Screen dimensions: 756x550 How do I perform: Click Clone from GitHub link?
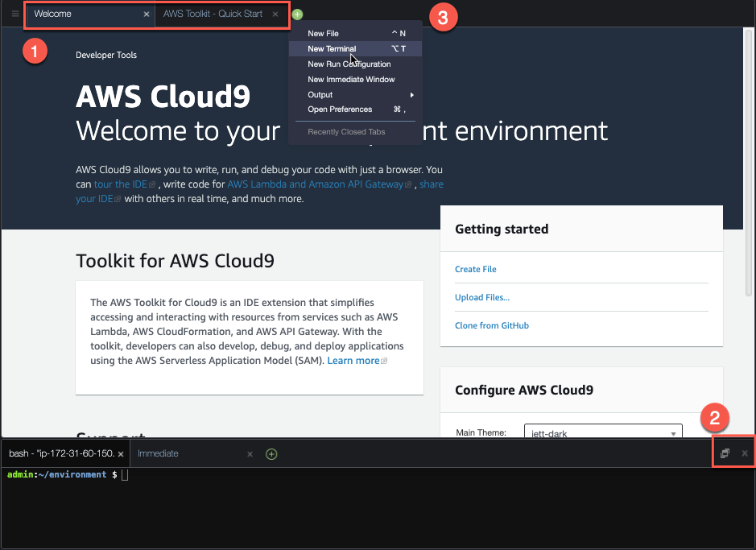[x=492, y=325]
